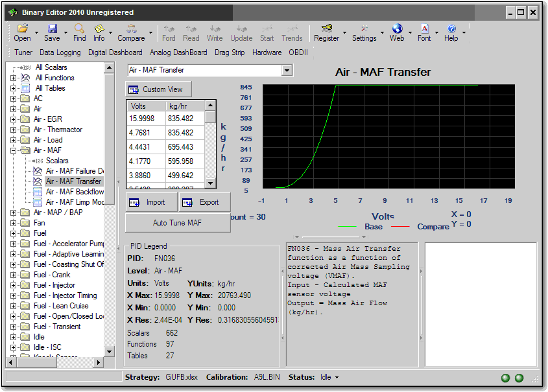Screen dimensions: 548x392
Task: Expand the Air - EGR folder node
Action: tap(13, 119)
